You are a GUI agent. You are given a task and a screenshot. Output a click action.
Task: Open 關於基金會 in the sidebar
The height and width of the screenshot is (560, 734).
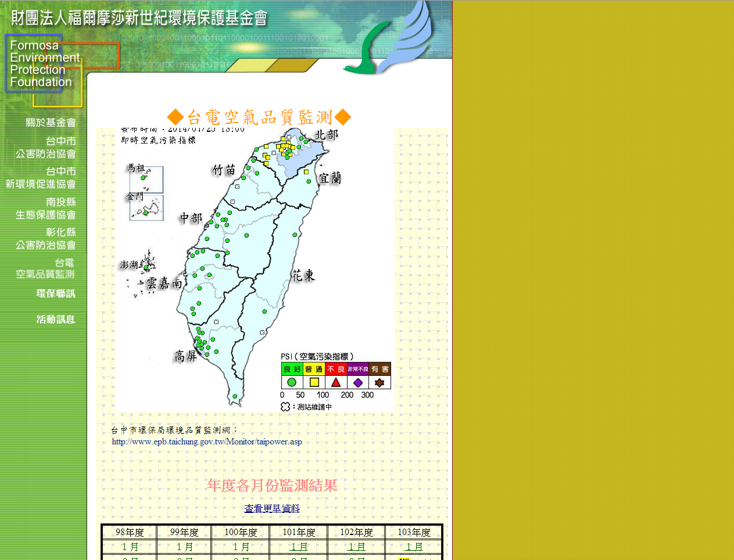coord(51,123)
